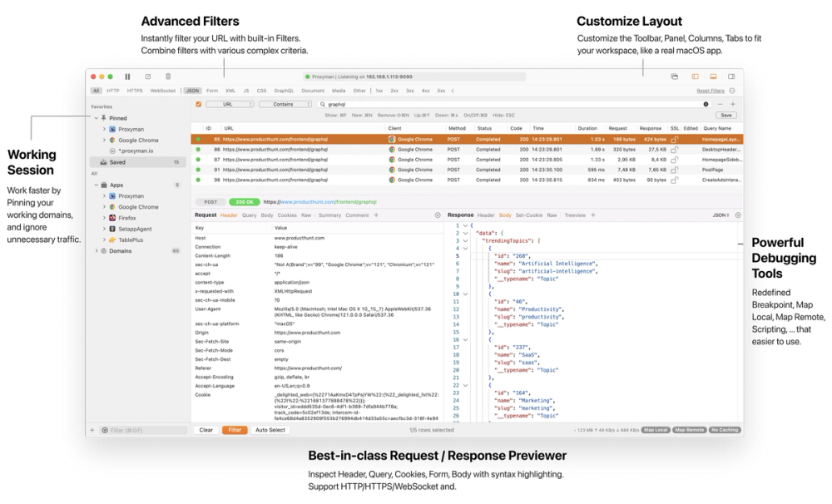Switch to the Request Query tab
The image size is (832, 504).
[x=249, y=215]
